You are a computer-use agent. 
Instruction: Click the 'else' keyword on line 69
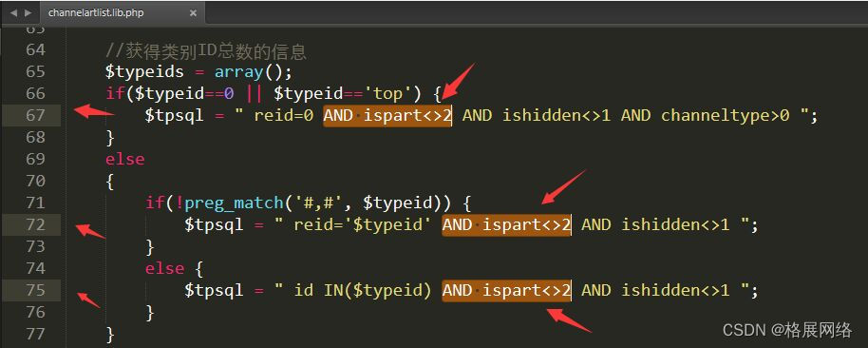click(125, 159)
